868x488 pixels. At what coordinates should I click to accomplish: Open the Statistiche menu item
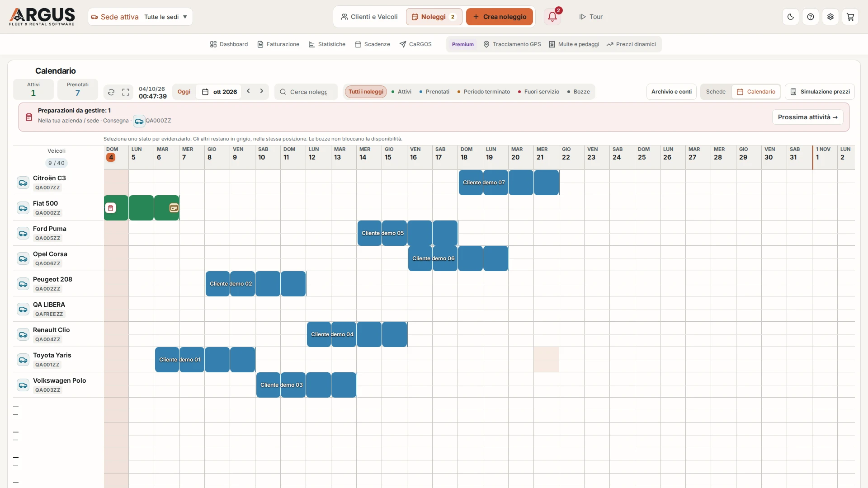tap(327, 44)
